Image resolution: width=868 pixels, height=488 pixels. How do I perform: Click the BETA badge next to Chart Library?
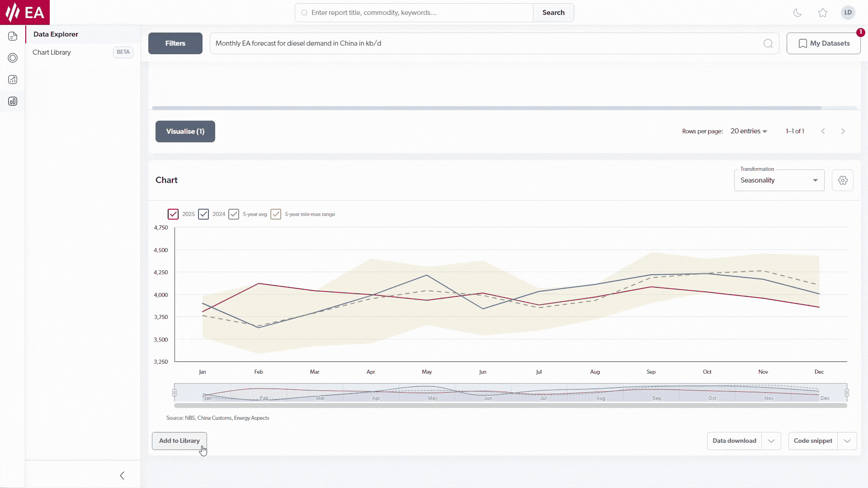[x=123, y=52]
